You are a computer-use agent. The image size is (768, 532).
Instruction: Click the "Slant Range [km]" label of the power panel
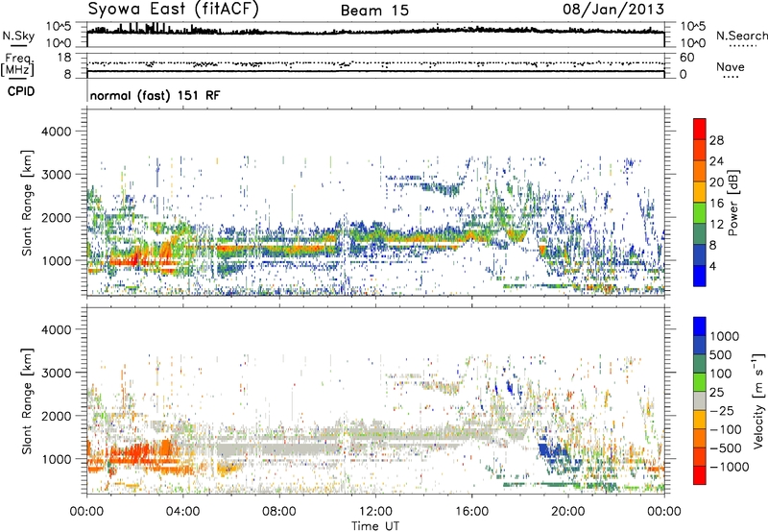(27, 203)
